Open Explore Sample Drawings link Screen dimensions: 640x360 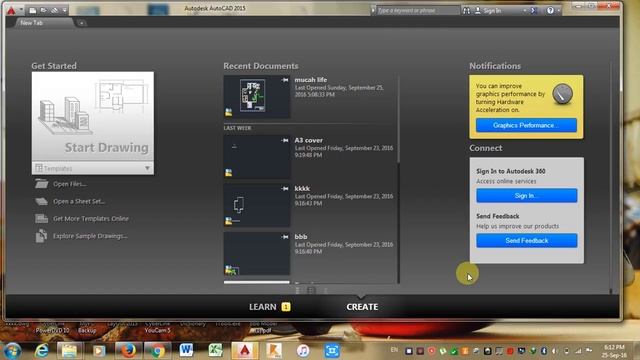pyautogui.click(x=90, y=236)
